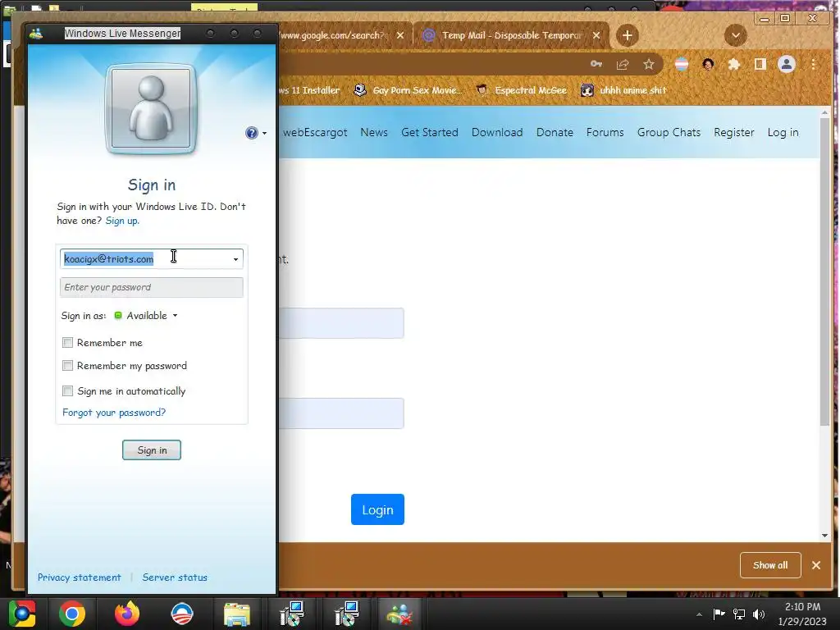Close the Google search tab

400,35
